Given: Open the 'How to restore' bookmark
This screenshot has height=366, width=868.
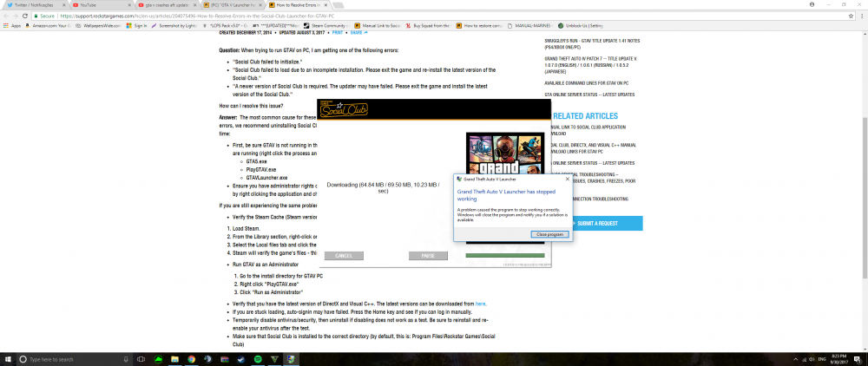Looking at the screenshot, I should (x=480, y=25).
